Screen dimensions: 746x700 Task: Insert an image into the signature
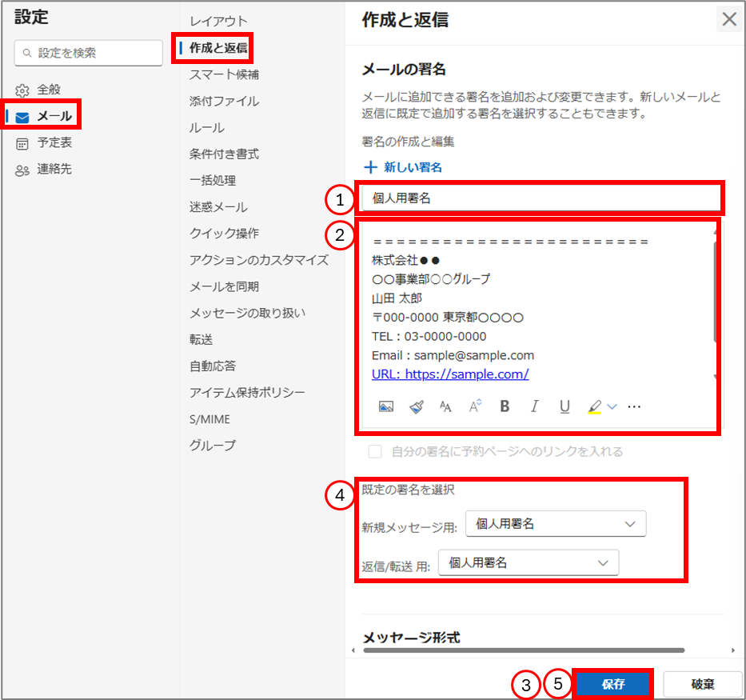(385, 406)
